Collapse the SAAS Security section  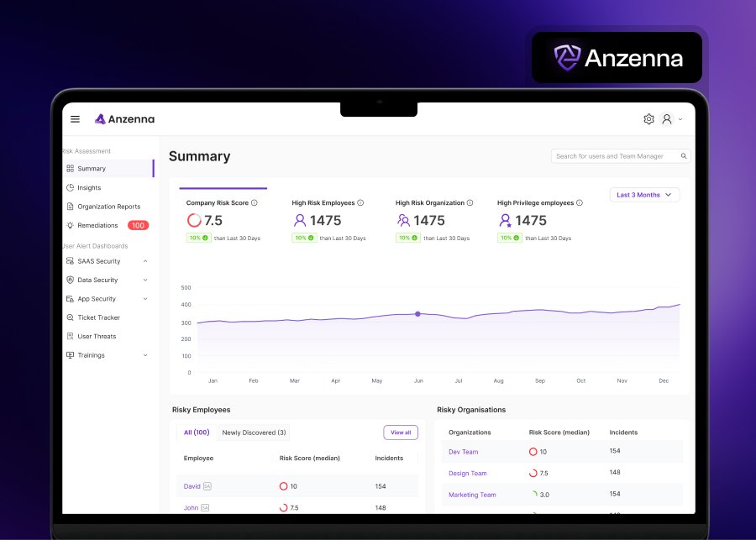pyautogui.click(x=145, y=261)
